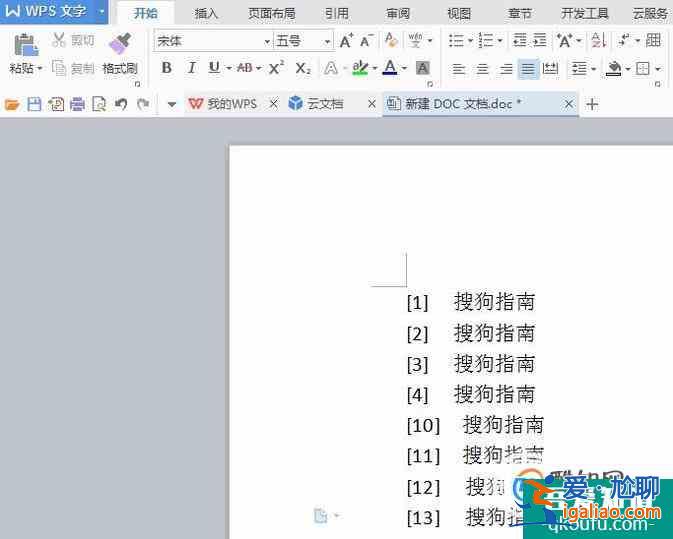This screenshot has height=539, width=673.
Task: Switch to the 开始 ribbon tab
Action: click(x=146, y=13)
